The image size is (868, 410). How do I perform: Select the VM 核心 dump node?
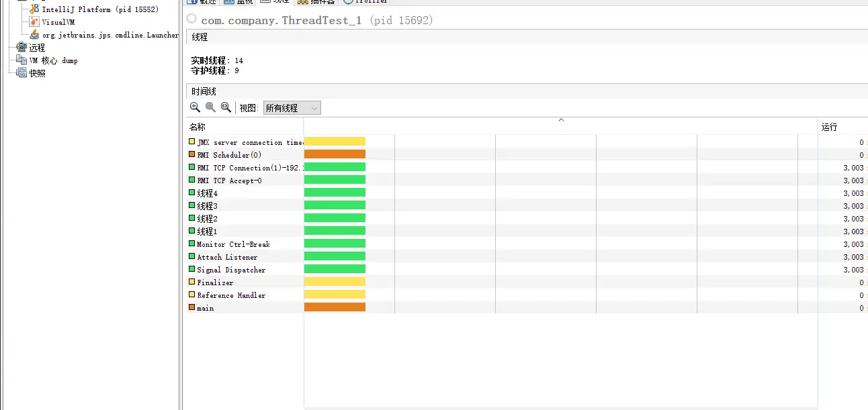53,60
